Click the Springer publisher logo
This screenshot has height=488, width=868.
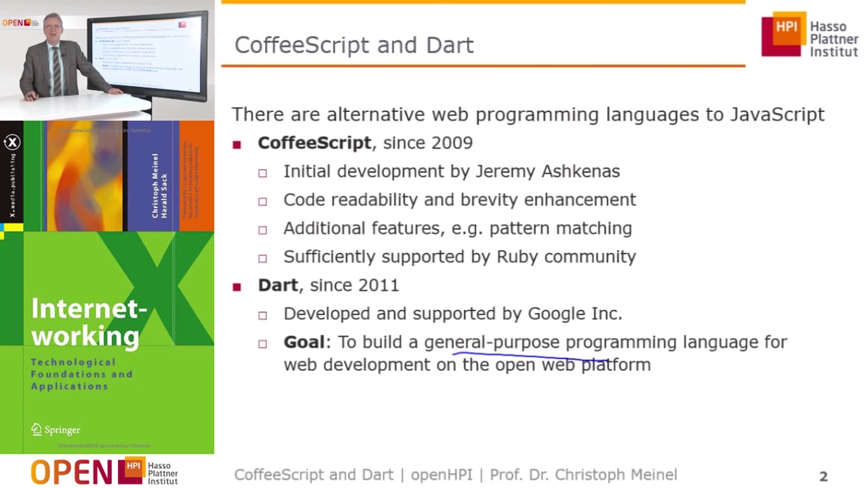[x=54, y=429]
